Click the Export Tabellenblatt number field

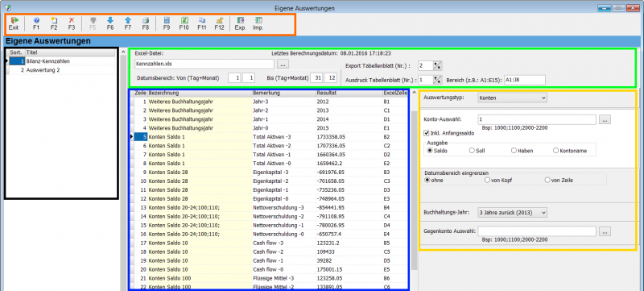point(426,66)
